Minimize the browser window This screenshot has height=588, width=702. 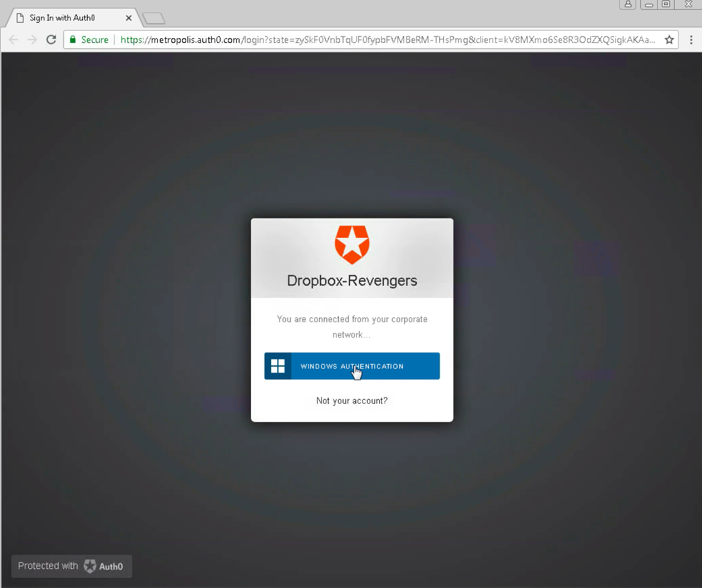point(649,4)
